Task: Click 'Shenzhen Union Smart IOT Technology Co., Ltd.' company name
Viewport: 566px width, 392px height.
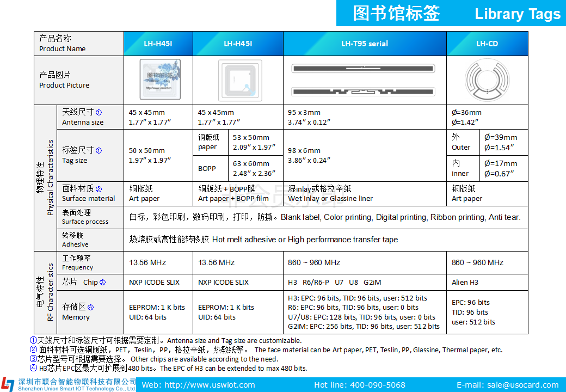Action: click(77, 389)
